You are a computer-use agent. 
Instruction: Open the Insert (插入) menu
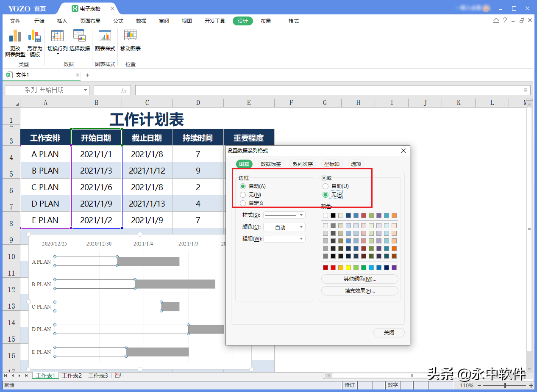point(62,21)
